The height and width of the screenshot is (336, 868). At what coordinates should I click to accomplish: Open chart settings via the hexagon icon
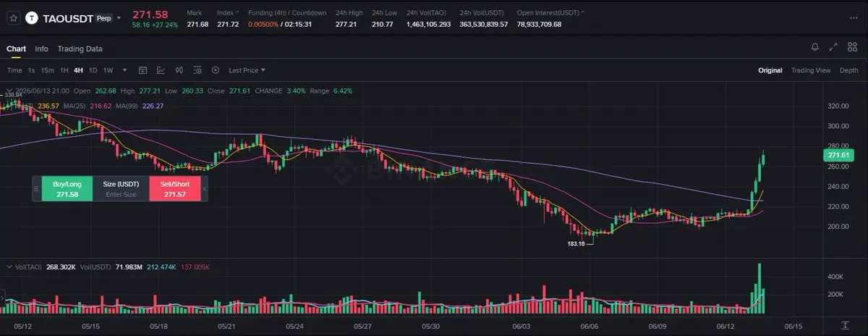pyautogui.click(x=216, y=70)
